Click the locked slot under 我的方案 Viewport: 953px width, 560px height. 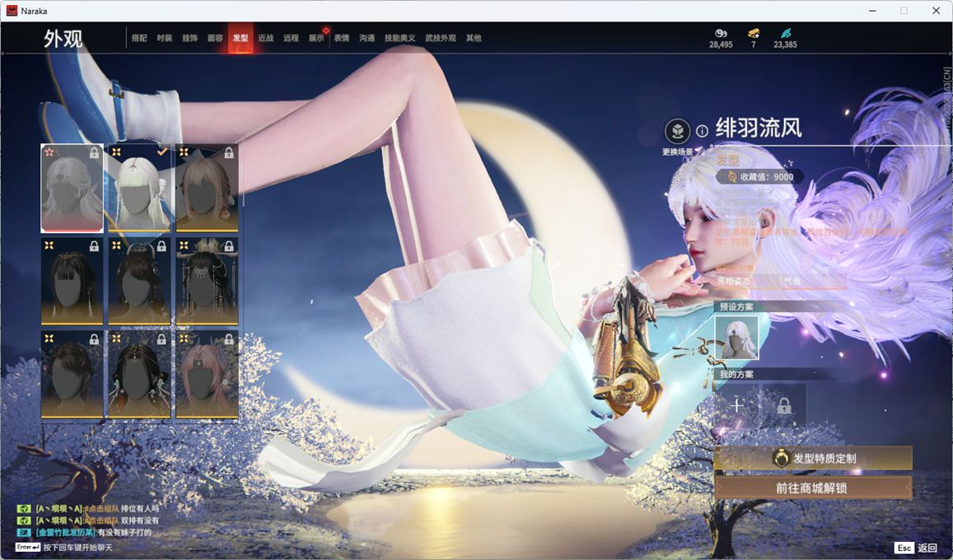pos(784,405)
